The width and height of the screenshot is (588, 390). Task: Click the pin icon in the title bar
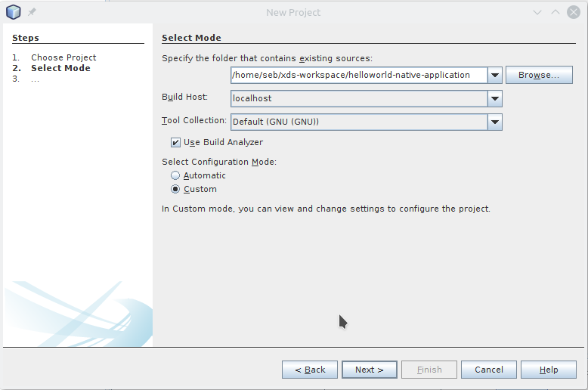(32, 12)
